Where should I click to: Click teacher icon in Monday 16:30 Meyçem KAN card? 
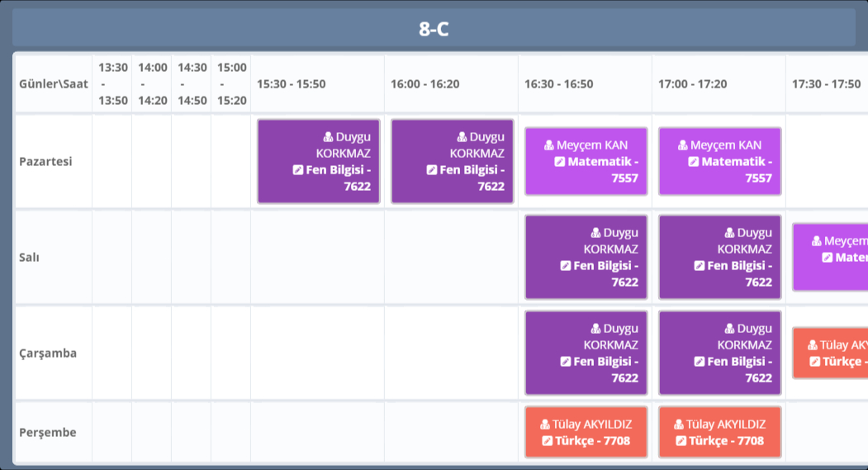click(x=548, y=145)
